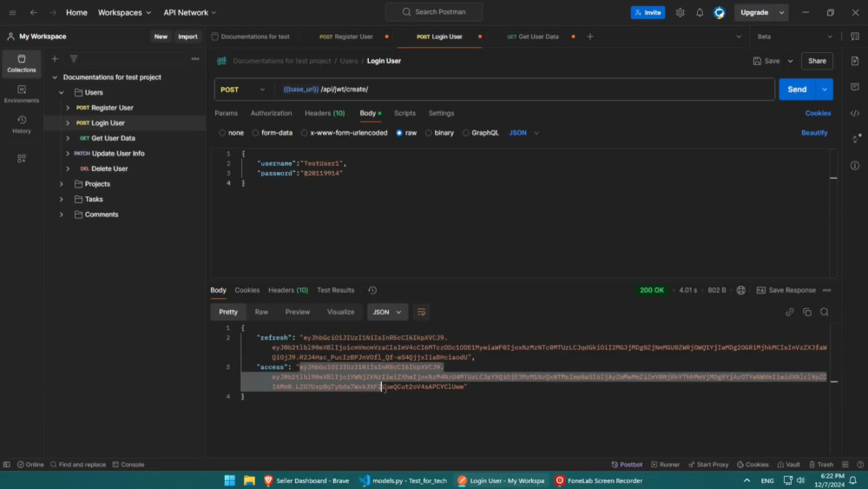Expand the Tasks folder
The image size is (868, 489).
point(61,199)
